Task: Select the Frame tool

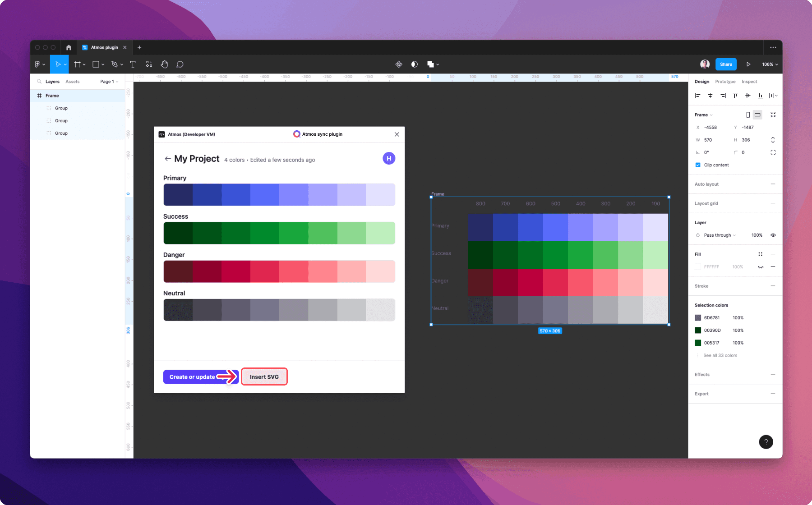Action: [77, 64]
